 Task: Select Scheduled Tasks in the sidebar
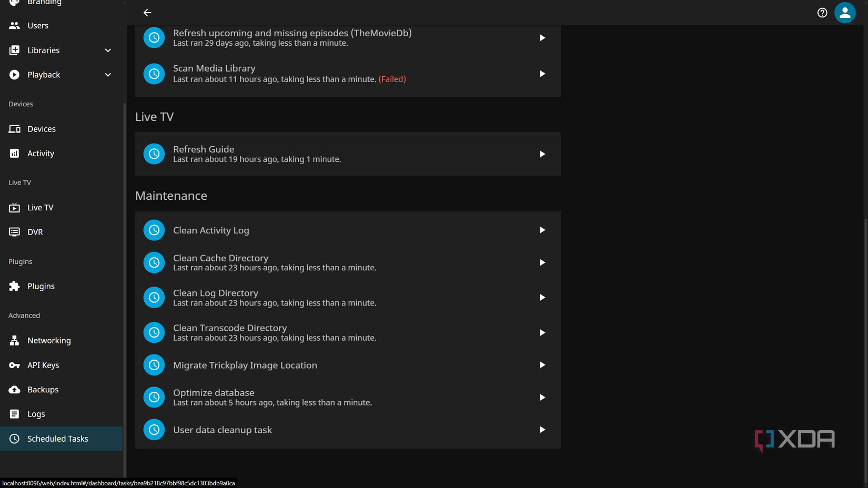pos(61,439)
